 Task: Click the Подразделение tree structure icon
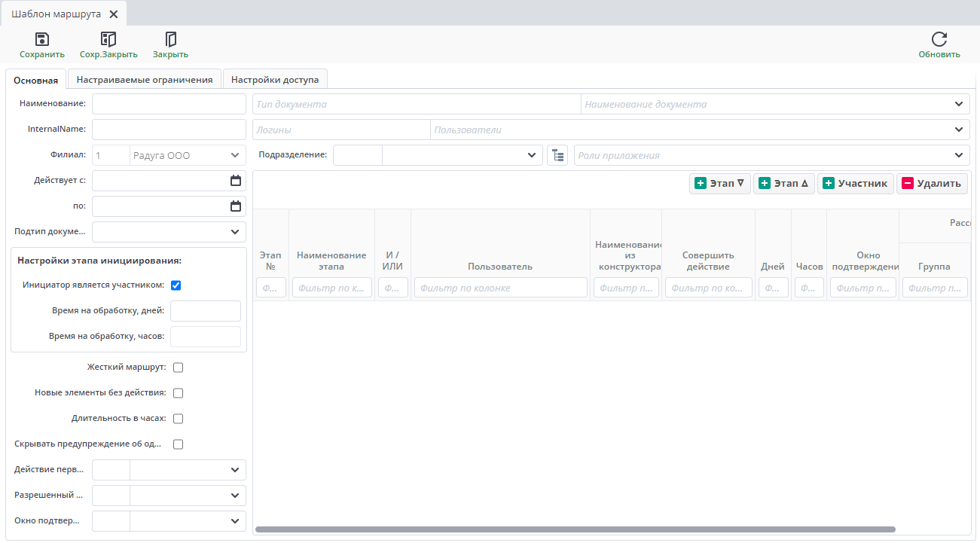(557, 155)
